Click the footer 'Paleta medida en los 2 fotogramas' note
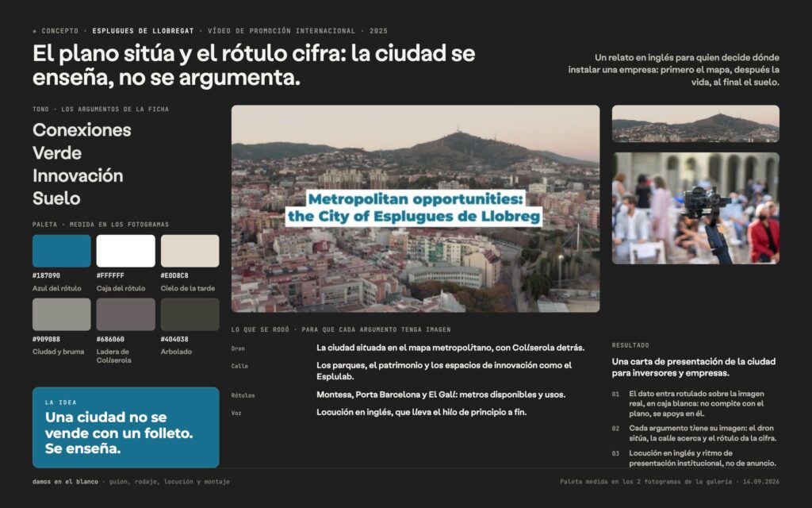 click(669, 482)
